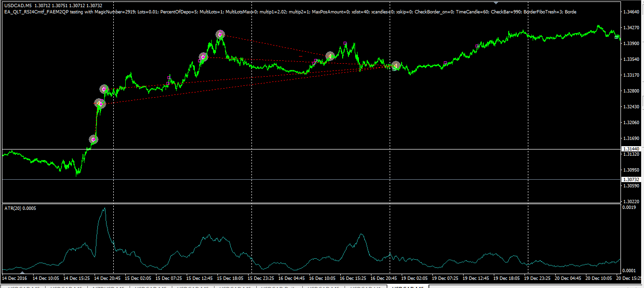Click the USDCAD,M5 chart title text
This screenshot has width=644, height=288.
click(x=17, y=5)
